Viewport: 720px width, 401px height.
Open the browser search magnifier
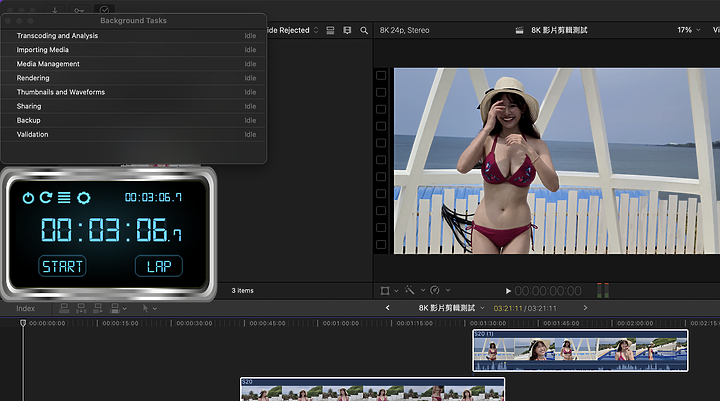[x=364, y=30]
